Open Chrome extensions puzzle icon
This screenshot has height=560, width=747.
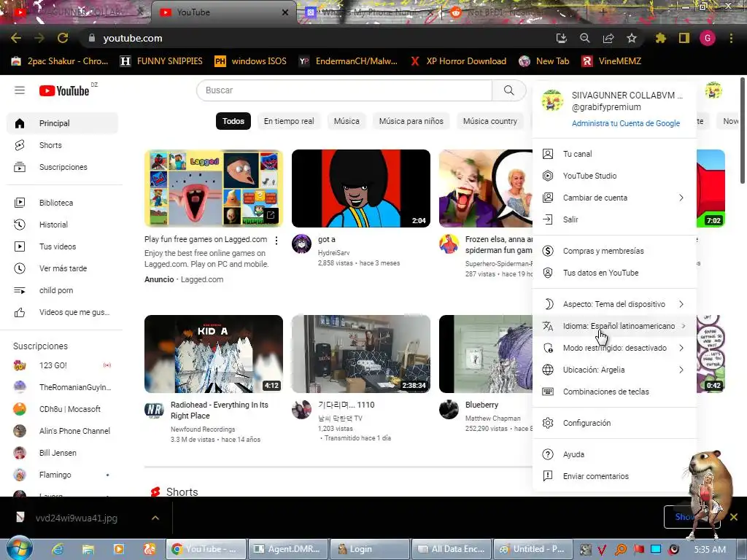[660, 38]
